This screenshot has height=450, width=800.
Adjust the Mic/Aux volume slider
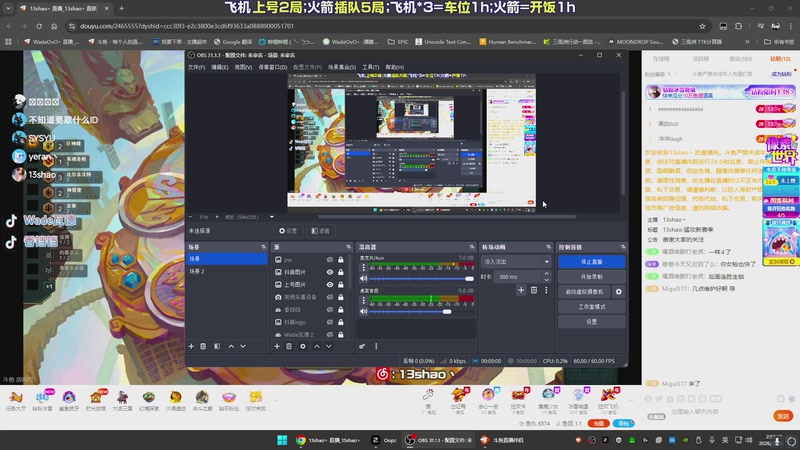click(x=421, y=279)
